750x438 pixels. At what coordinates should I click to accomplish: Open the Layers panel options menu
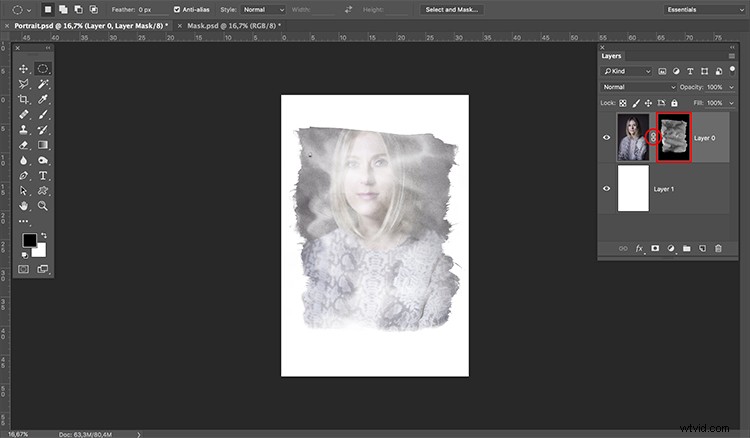(731, 56)
